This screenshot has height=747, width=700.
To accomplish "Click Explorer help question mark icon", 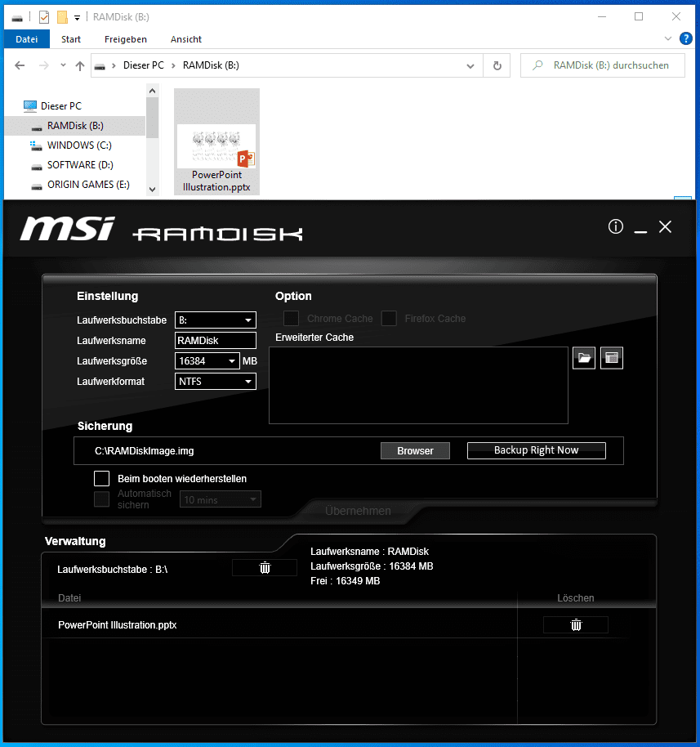I will (x=686, y=38).
